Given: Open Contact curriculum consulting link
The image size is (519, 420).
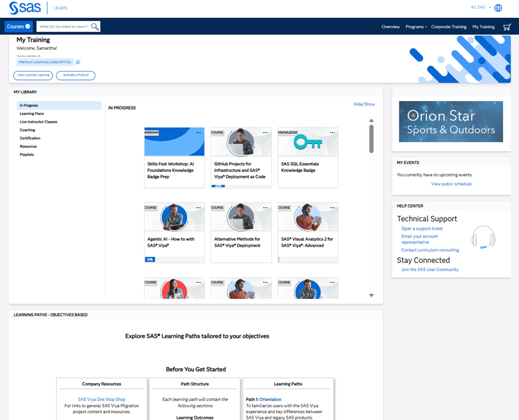Looking at the screenshot, I should tap(430, 250).
